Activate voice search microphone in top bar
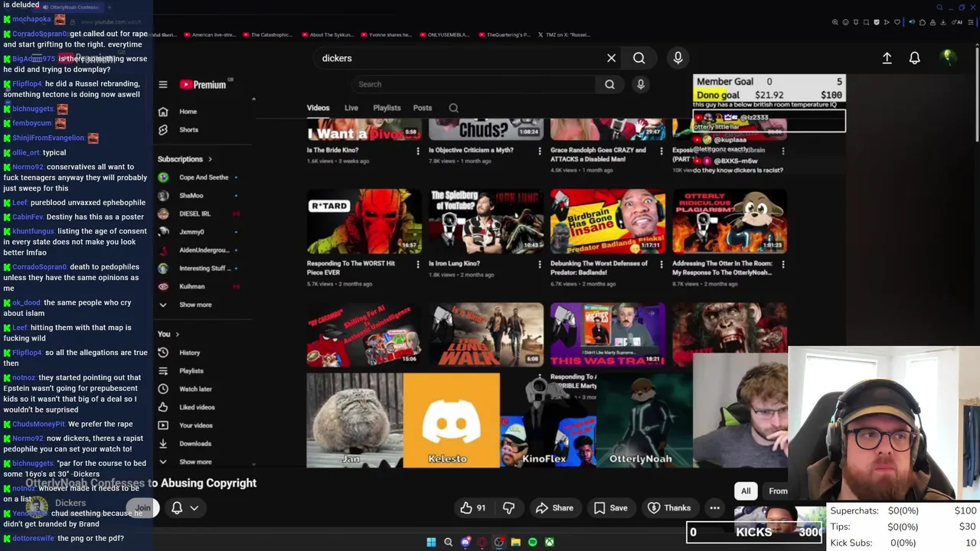Screen dimensions: 980x551 (x=678, y=58)
